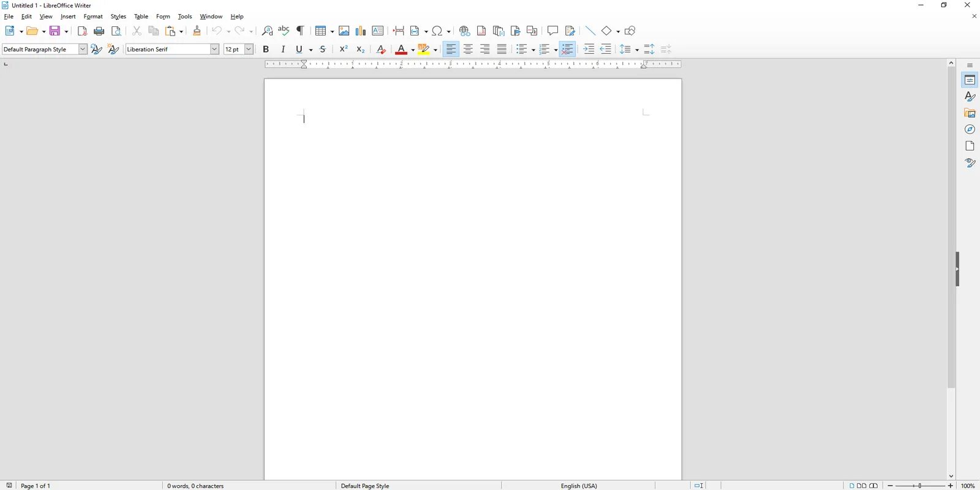This screenshot has width=980, height=490.
Task: Insert a comment
Action: (x=552, y=31)
